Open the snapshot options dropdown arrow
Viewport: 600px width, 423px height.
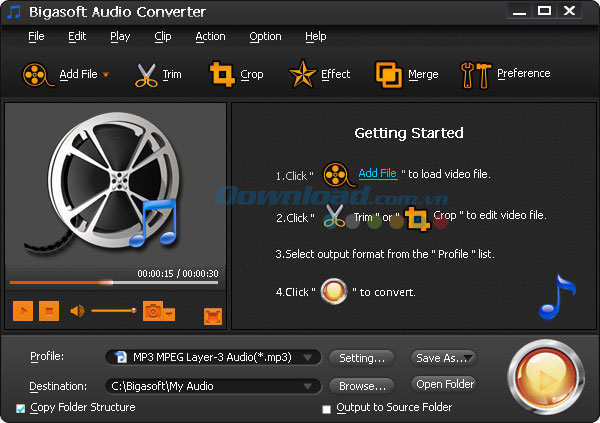tap(170, 314)
